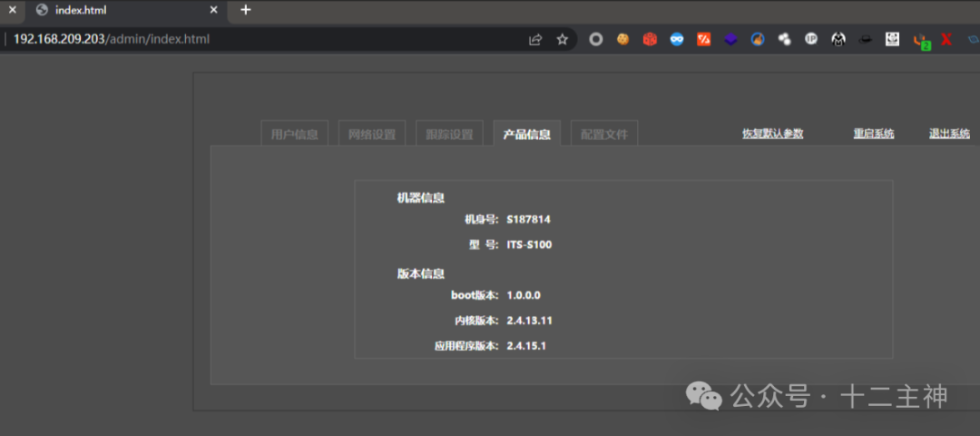This screenshot has width=980, height=436.
Task: Click the 重启系统 link
Action: point(874,134)
